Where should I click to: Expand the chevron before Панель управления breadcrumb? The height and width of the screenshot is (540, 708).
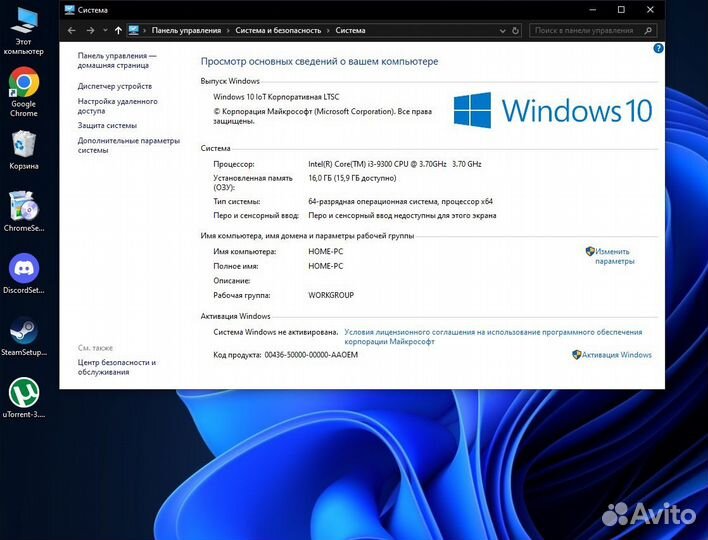[144, 31]
